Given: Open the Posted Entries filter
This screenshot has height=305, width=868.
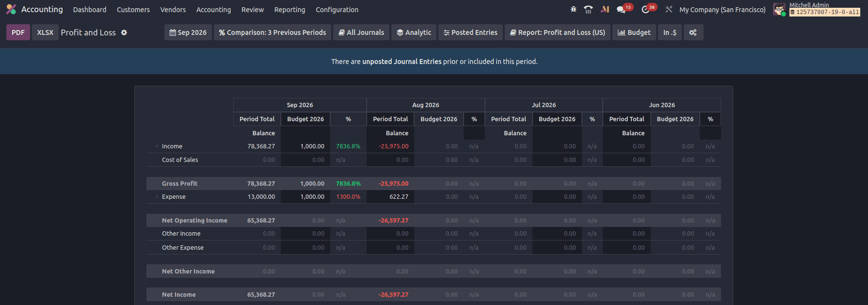Looking at the screenshot, I should click(470, 32).
